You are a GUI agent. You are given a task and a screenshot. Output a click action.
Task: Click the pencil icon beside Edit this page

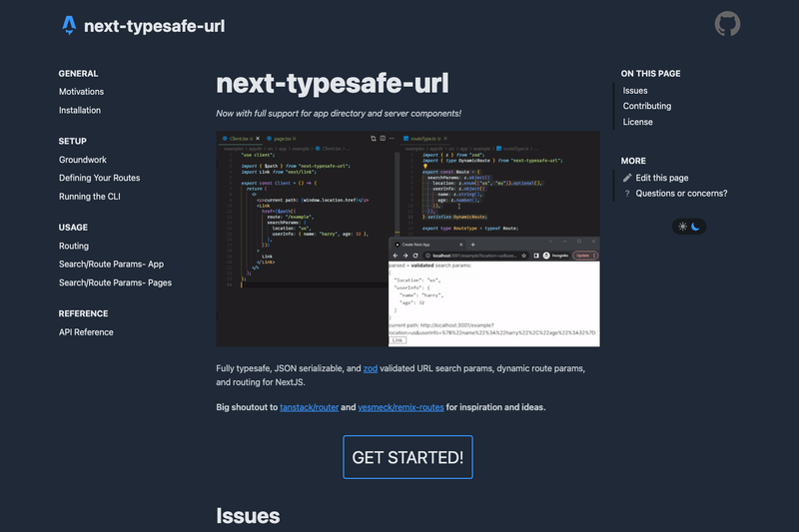(x=627, y=178)
